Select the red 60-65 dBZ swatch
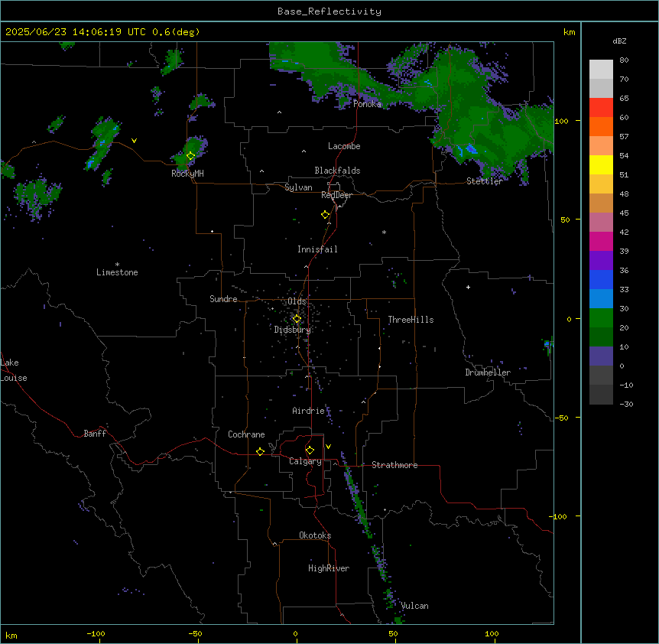Image resolution: width=659 pixels, height=644 pixels. 601,108
